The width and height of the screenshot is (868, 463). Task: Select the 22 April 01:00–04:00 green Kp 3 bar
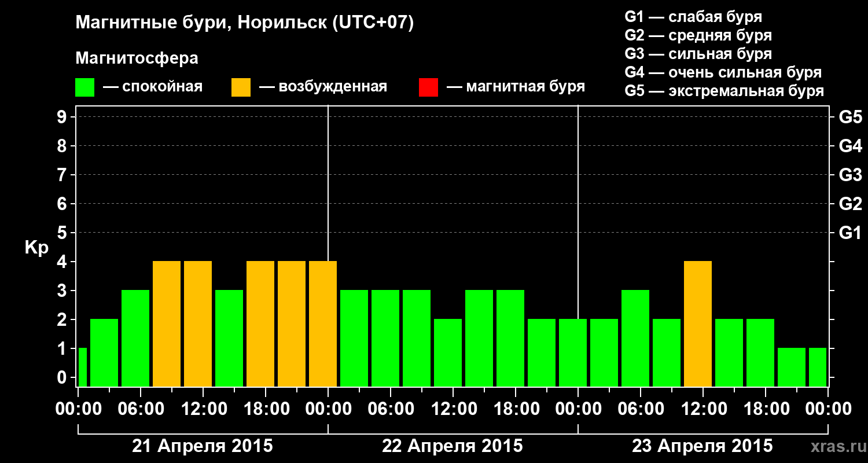click(x=354, y=338)
